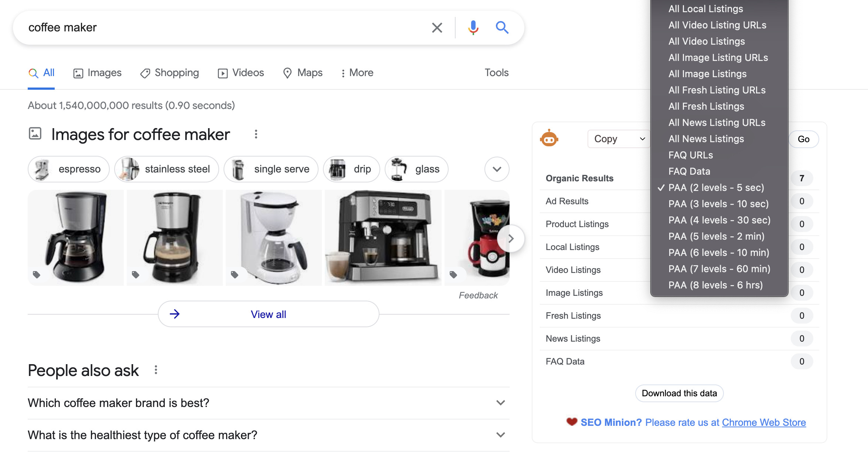
Task: Click the SEO Minion robot icon
Action: click(549, 138)
